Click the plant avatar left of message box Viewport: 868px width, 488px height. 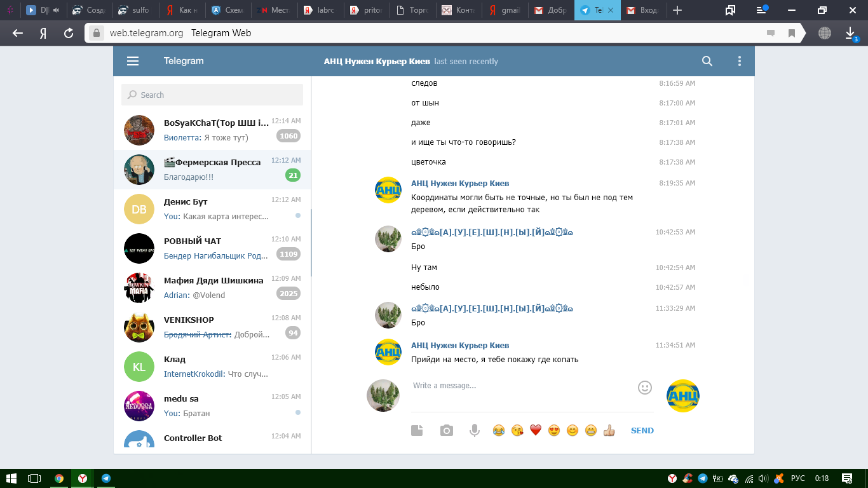point(383,396)
